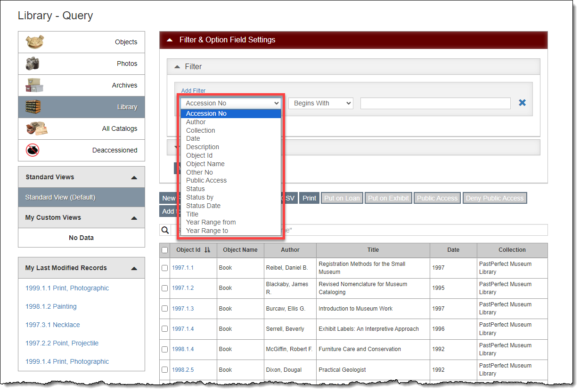Viewport: 580px width, 392px height.
Task: Click the All Catalogs icon
Action: (x=36, y=128)
